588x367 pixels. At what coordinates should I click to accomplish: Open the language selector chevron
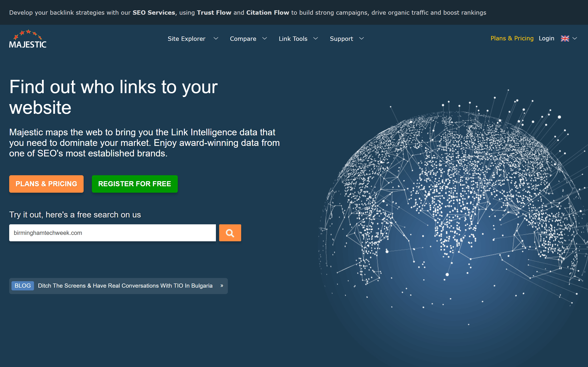[575, 39]
